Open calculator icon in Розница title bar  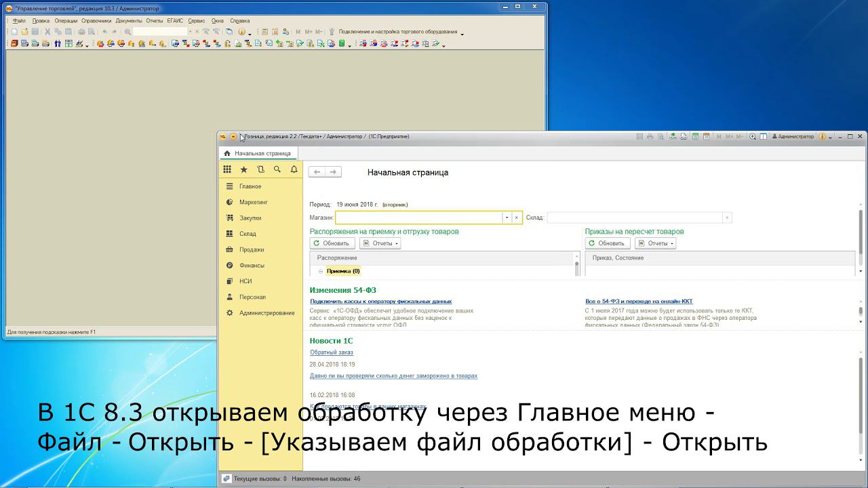[x=695, y=136]
